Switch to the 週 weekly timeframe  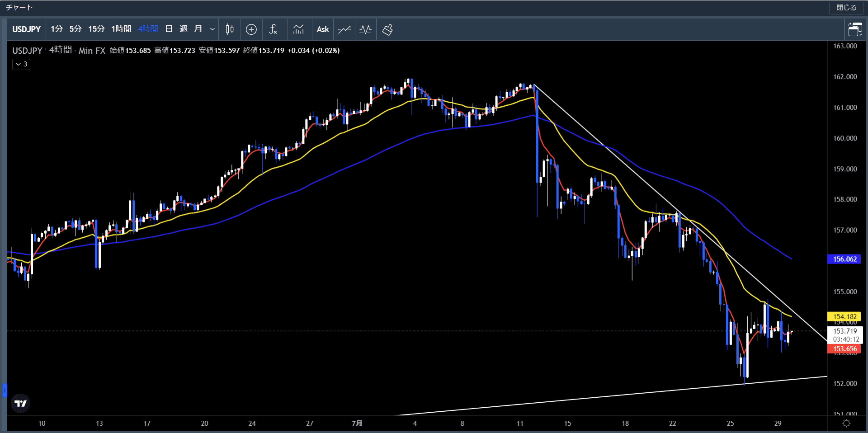pos(184,29)
